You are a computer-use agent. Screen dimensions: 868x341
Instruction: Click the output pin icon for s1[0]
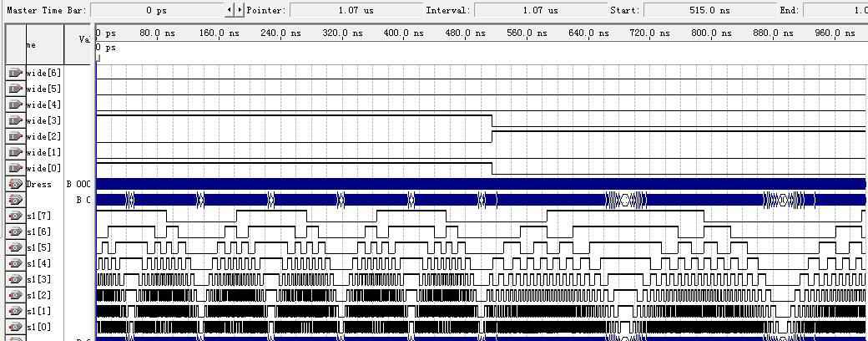pyautogui.click(x=15, y=327)
